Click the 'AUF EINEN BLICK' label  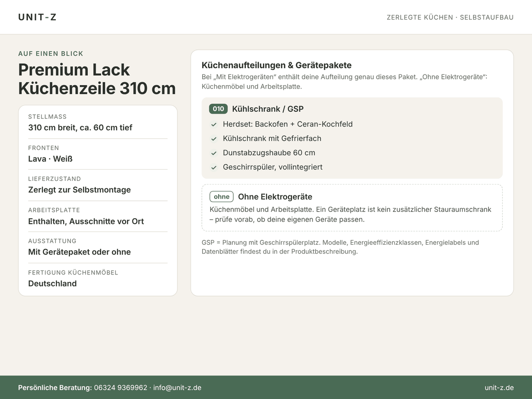tap(51, 54)
